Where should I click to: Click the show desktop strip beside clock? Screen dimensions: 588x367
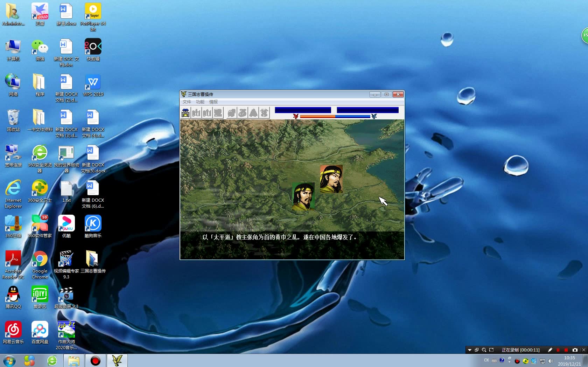[586, 361]
